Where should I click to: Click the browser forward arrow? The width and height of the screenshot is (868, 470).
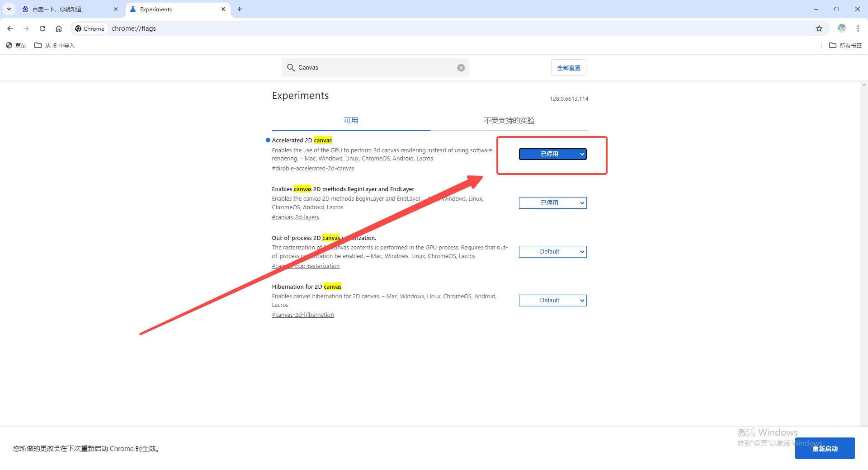coord(26,28)
